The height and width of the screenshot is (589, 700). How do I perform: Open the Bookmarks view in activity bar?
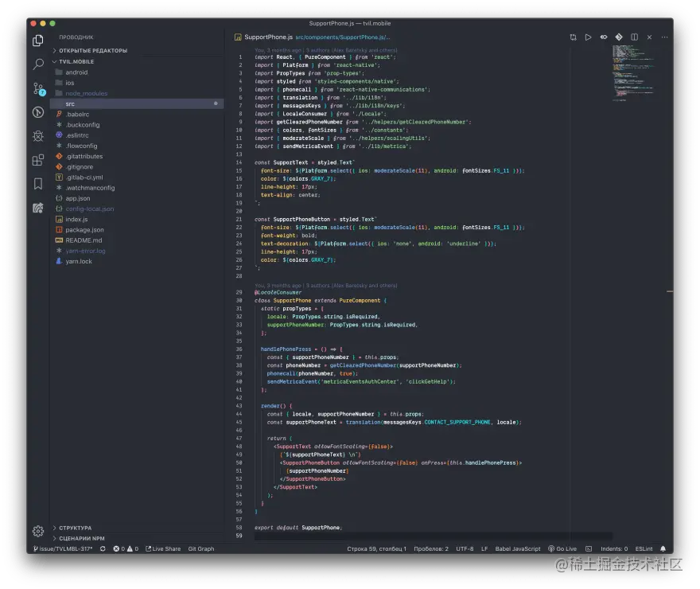coord(37,184)
